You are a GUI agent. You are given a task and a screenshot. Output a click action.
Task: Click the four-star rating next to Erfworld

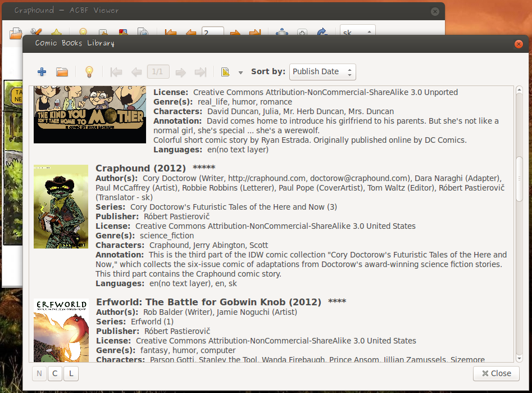(337, 301)
